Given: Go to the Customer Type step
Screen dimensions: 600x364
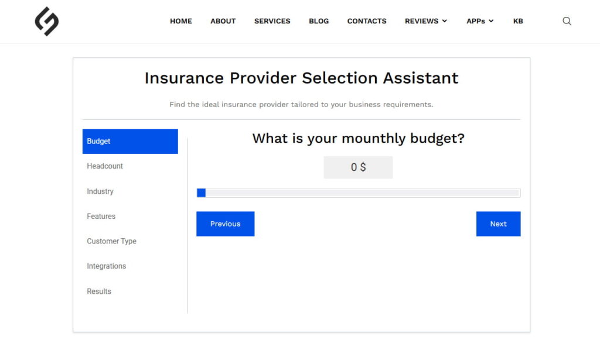Looking at the screenshot, I should [111, 241].
